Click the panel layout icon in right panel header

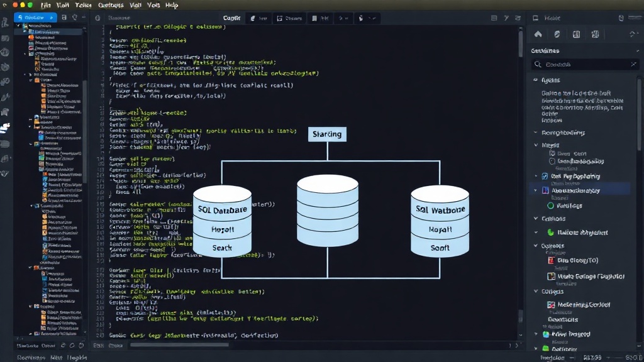tap(536, 18)
